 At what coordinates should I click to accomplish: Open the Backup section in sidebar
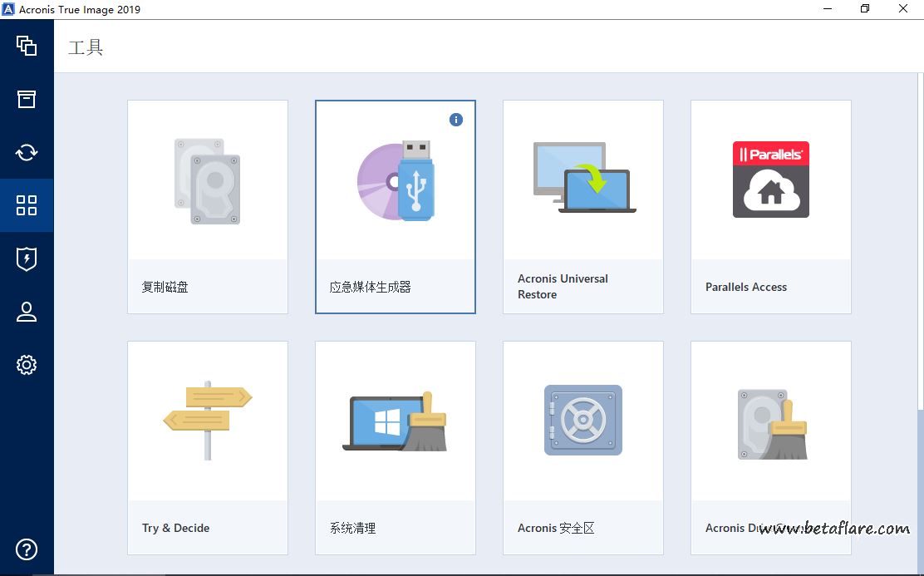(x=27, y=46)
